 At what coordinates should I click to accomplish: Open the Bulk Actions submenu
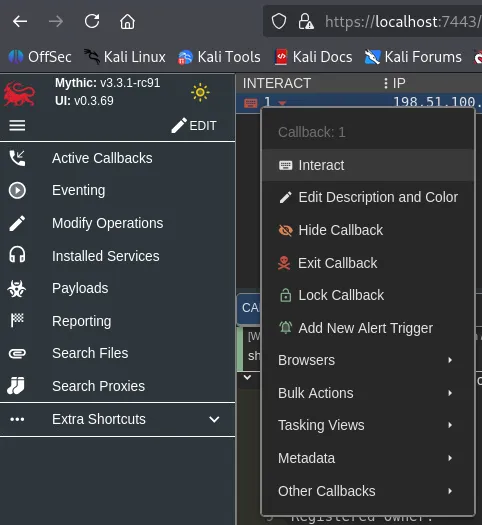[x=368, y=393]
